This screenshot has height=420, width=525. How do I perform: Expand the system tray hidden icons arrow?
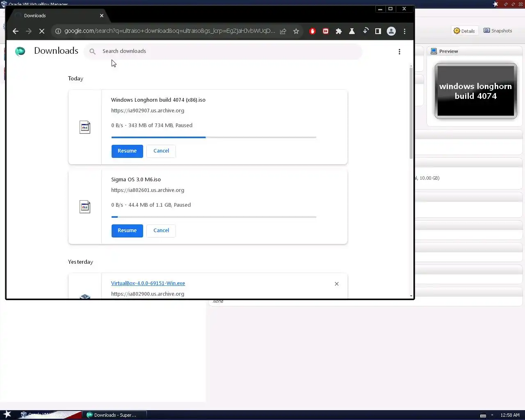pos(492,415)
